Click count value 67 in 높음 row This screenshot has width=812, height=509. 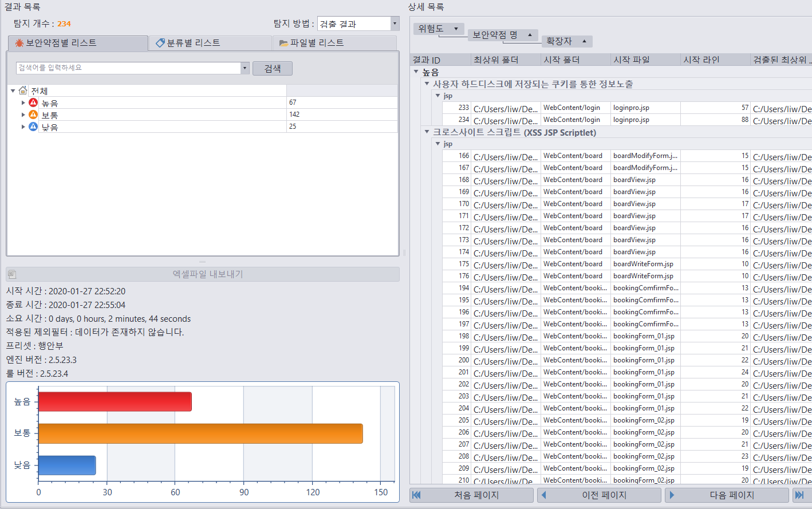point(293,102)
